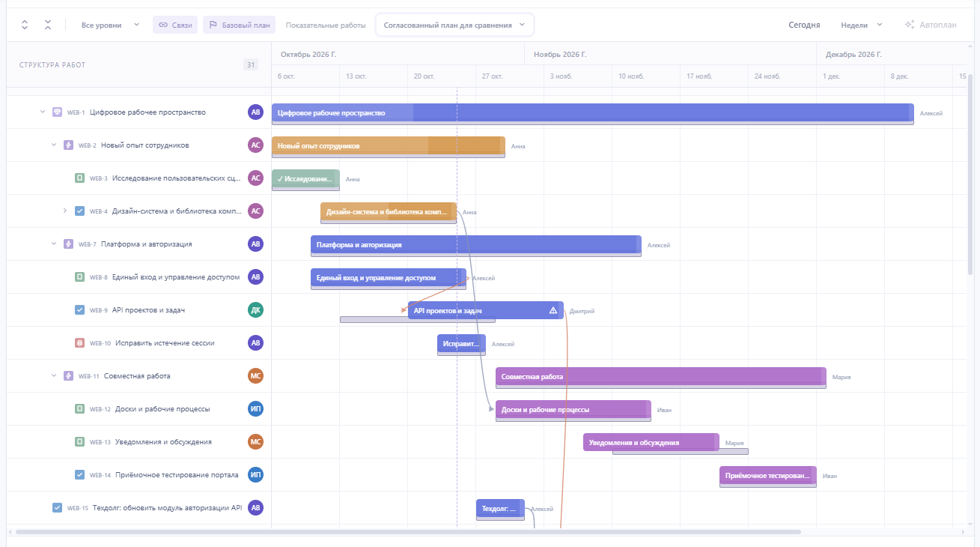Open the МС assignee avatar on WEB-13
This screenshot has height=547, width=980.
(x=256, y=442)
